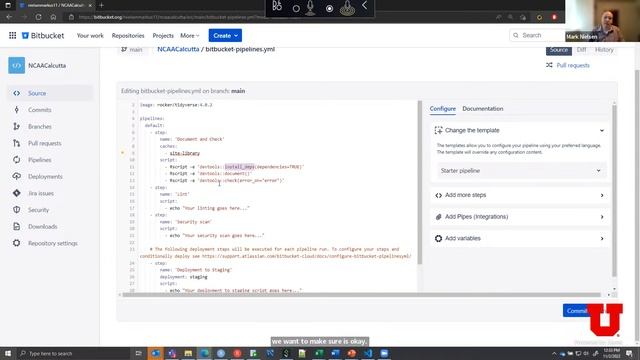Open the Pipelines sidebar icon
The image size is (640, 360).
coord(16,160)
